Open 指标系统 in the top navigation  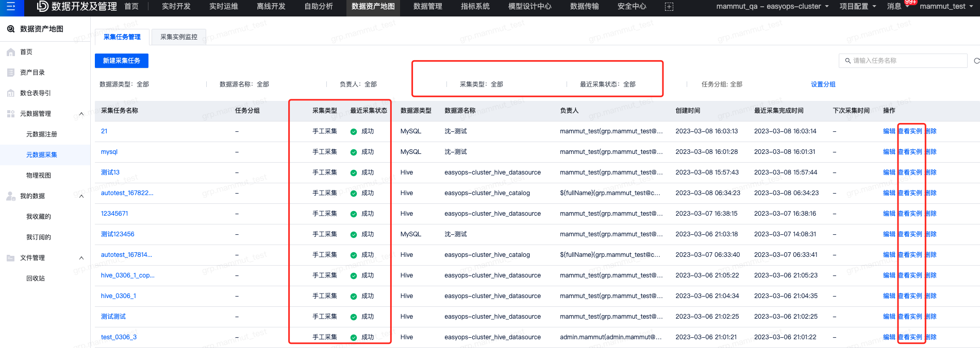click(x=475, y=7)
